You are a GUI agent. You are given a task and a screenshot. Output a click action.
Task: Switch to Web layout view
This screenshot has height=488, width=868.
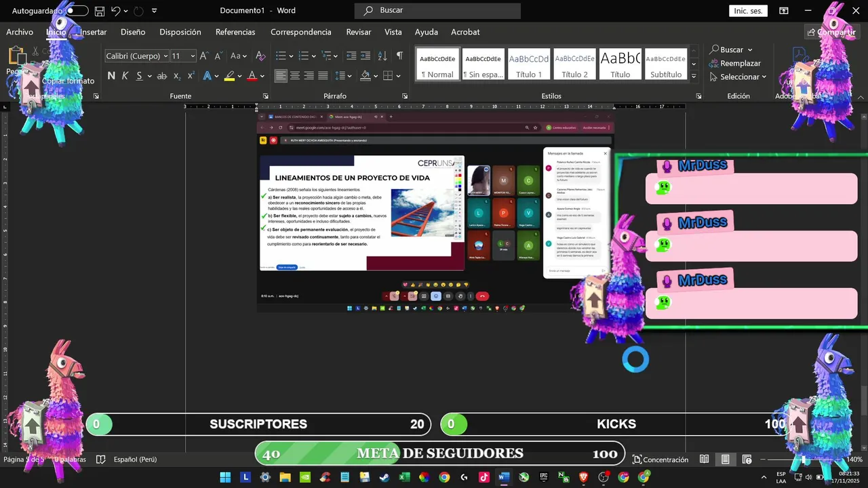(x=747, y=460)
